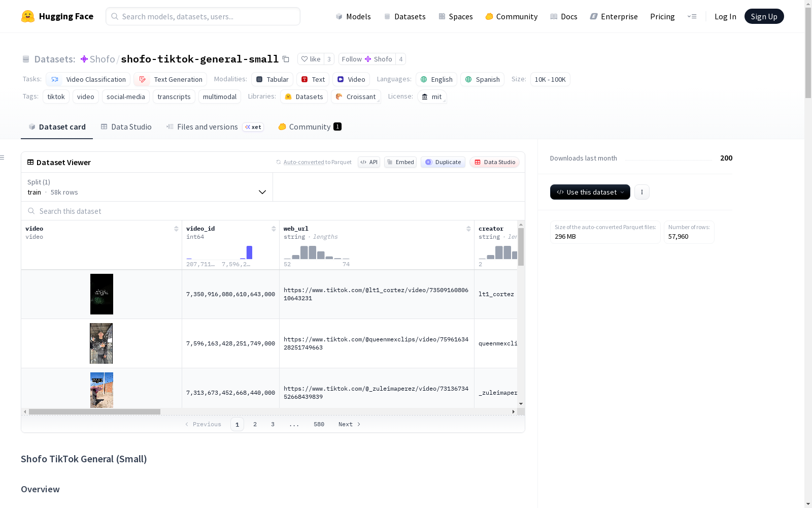Click the transcripts tag
The height and width of the screenshot is (508, 812).
coord(174,97)
